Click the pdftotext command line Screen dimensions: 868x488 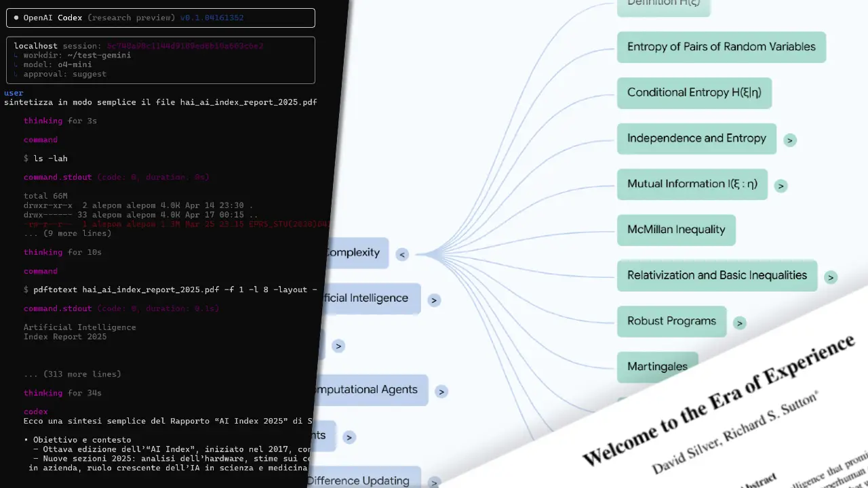click(170, 289)
